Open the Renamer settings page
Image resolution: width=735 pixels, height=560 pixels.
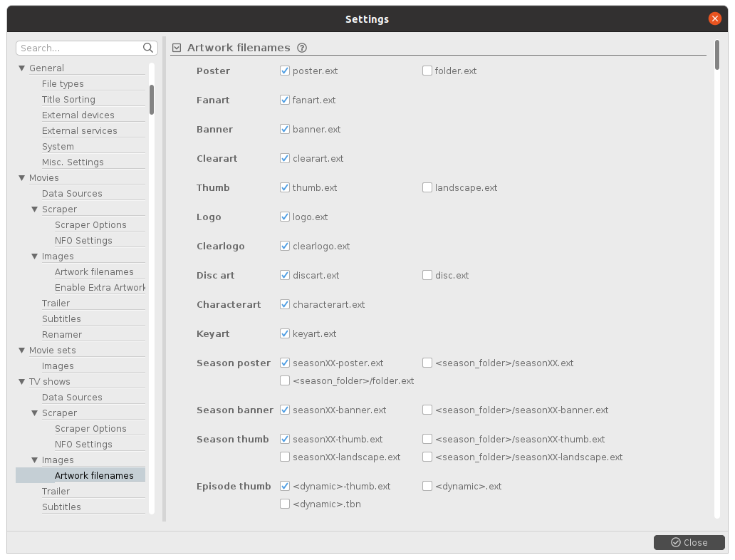tap(62, 334)
